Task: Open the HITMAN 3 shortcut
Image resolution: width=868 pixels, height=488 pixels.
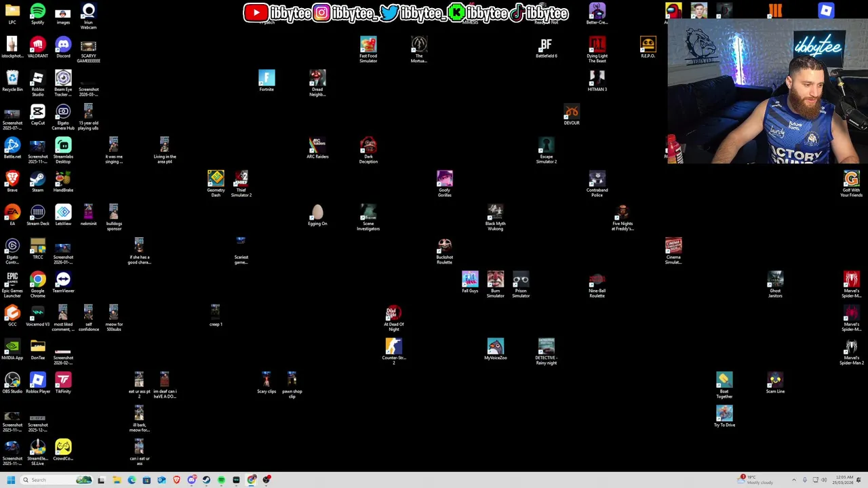Action: click(x=597, y=81)
